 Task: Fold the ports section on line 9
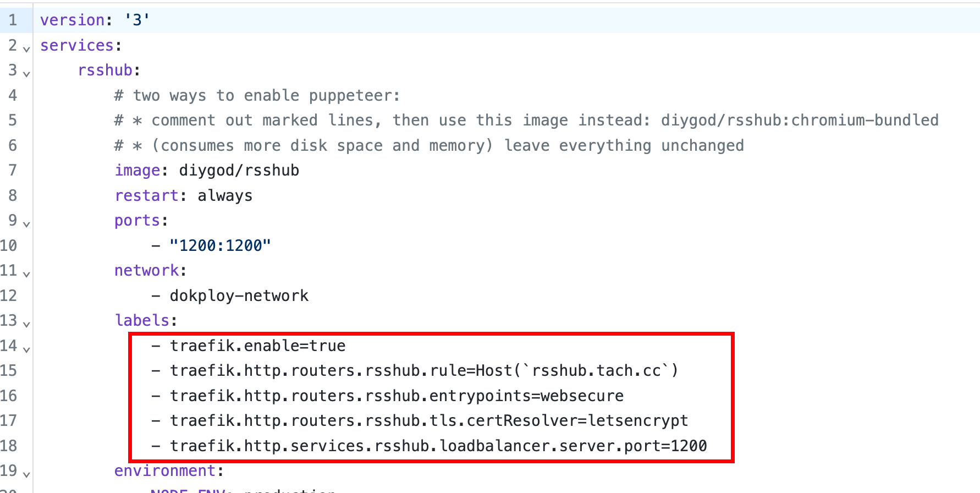click(26, 224)
